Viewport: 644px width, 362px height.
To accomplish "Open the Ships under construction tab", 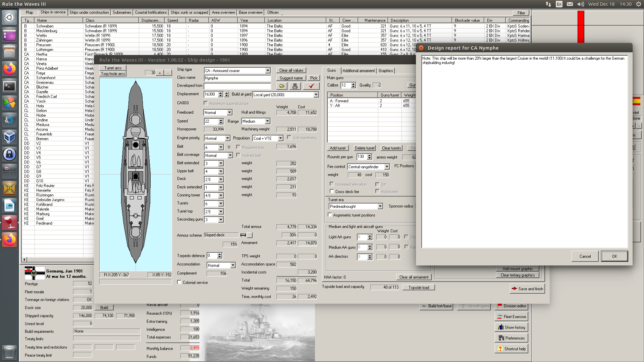I will click(x=89, y=12).
